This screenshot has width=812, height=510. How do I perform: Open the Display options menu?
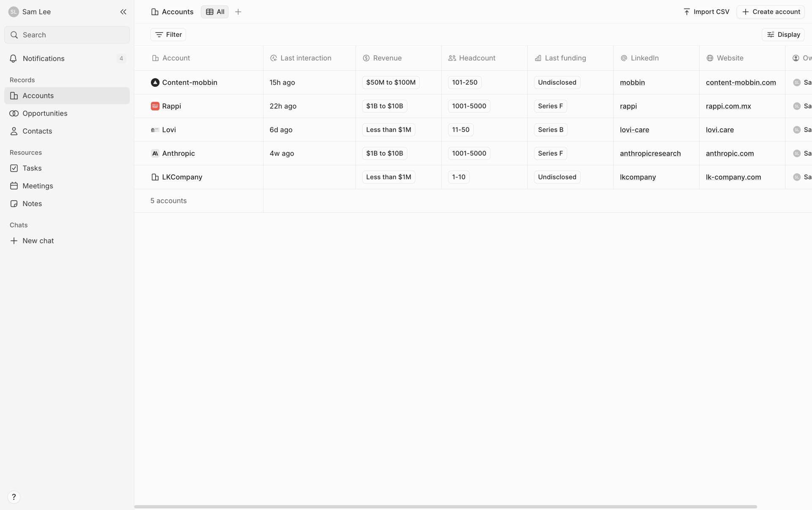(x=783, y=35)
